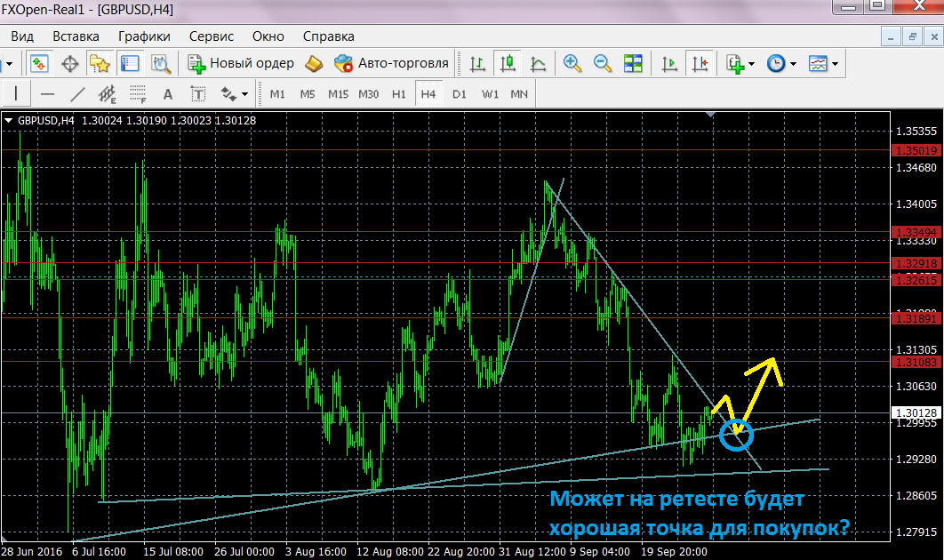This screenshot has width=944, height=560.
Task: Click the arrows objects tool icon
Action: [x=228, y=94]
